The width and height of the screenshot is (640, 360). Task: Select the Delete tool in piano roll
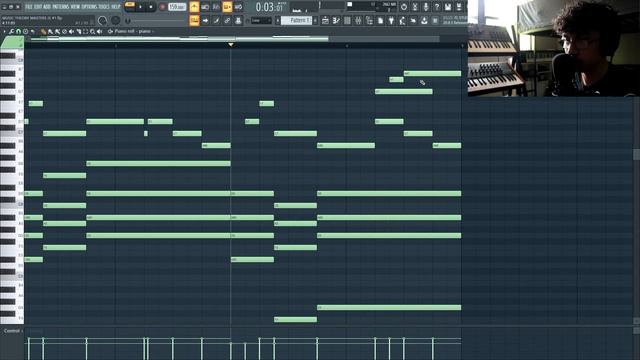pos(64,31)
